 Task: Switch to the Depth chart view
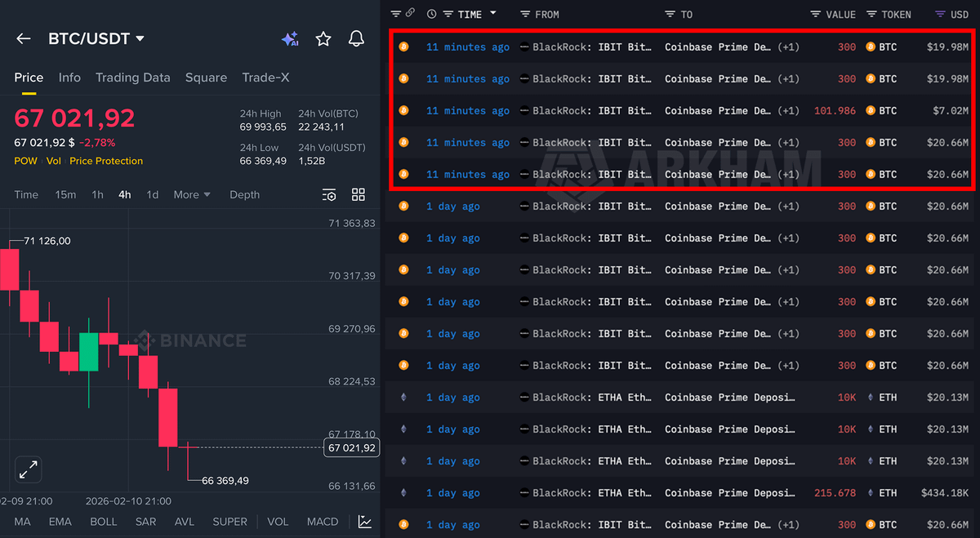point(244,194)
